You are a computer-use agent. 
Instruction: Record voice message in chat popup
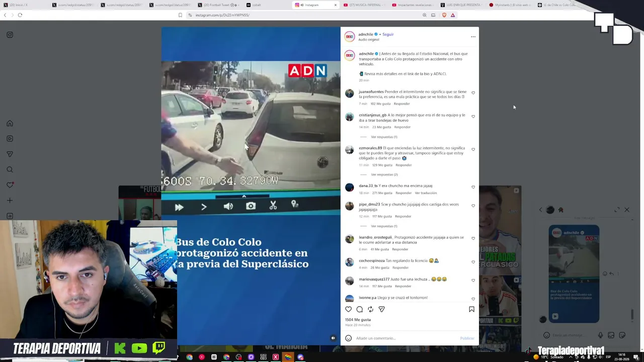[x=600, y=335]
